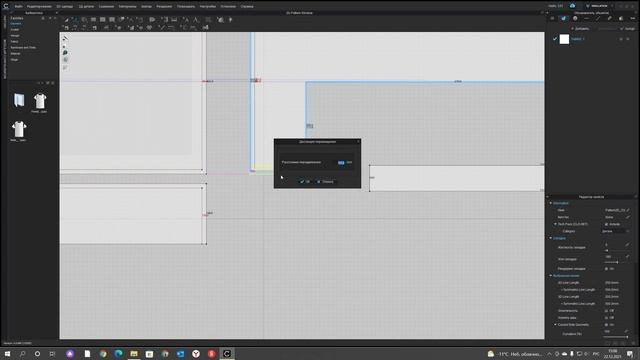Open the Файл menu

click(x=18, y=7)
